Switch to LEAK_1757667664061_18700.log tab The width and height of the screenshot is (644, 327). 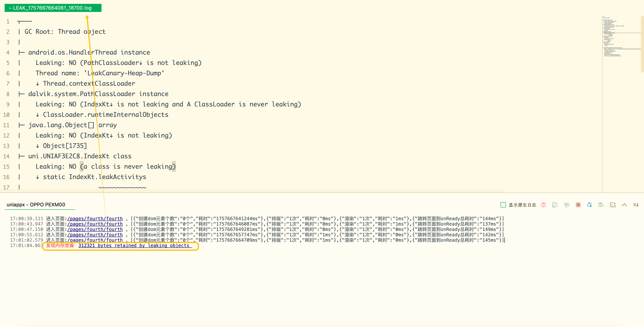pyautogui.click(x=53, y=8)
